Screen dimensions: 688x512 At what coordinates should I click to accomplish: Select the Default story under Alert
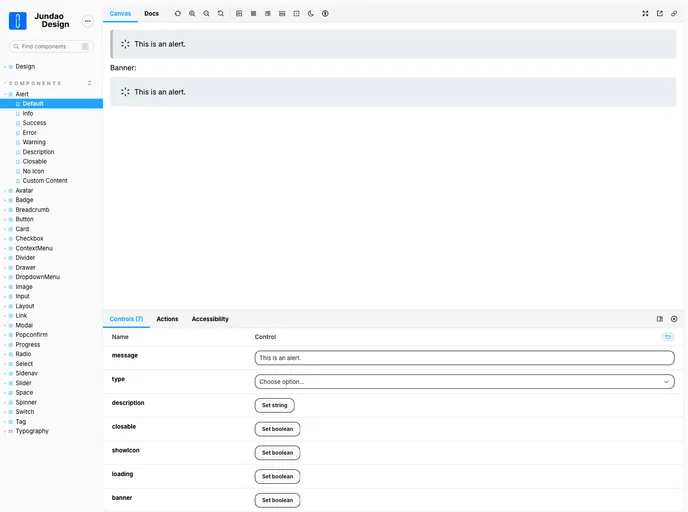point(51,104)
